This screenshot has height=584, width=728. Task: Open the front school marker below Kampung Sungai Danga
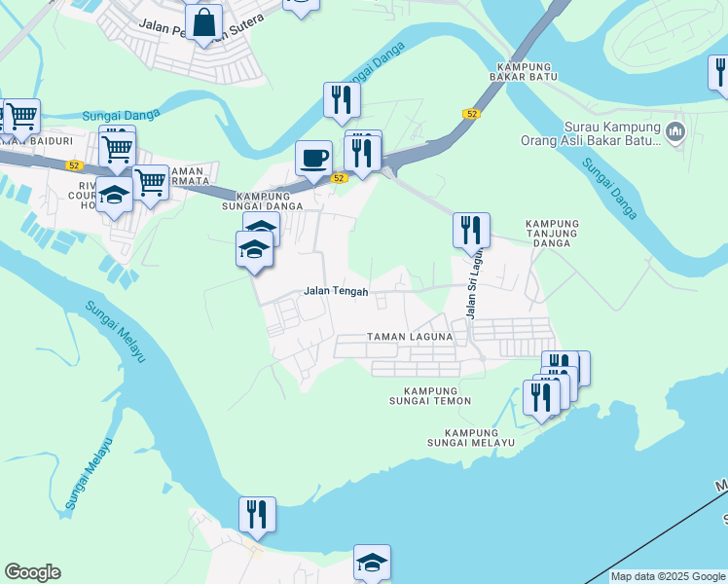coord(254,251)
